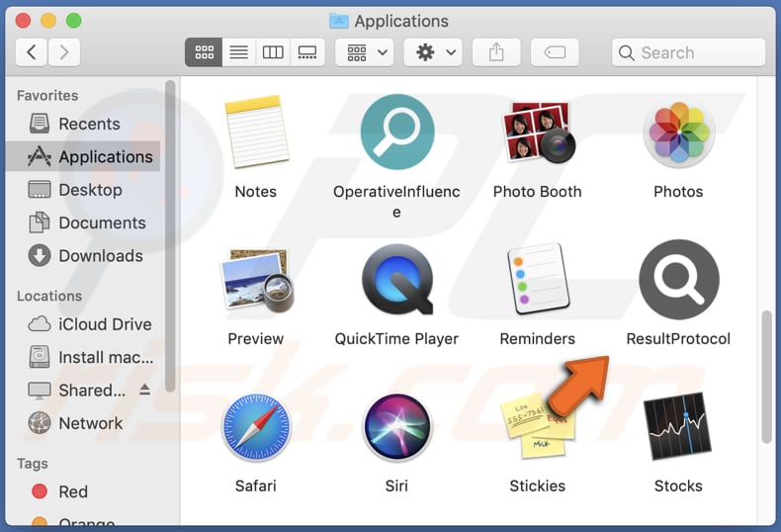This screenshot has width=781, height=532.
Task: Focus the Search field
Action: [x=688, y=52]
